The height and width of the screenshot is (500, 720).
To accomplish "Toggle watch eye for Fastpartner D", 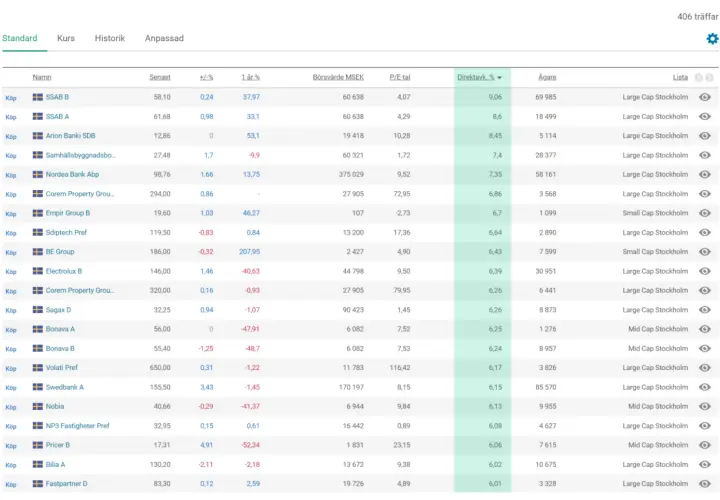I will (x=705, y=483).
